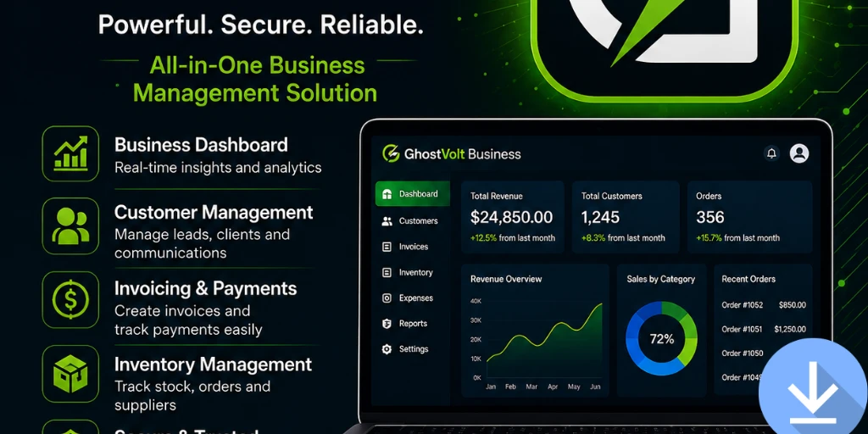The image size is (868, 434).
Task: Click the Reports shield icon in sidebar
Action: click(x=387, y=323)
